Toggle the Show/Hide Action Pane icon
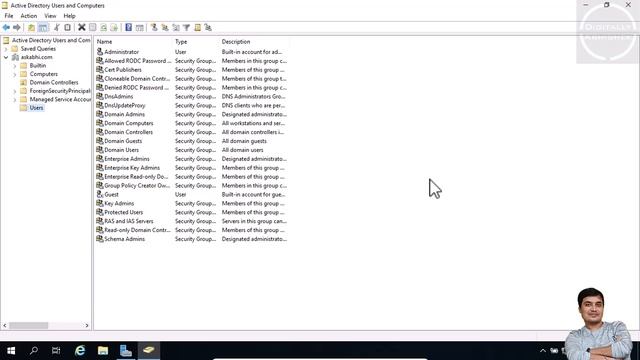640x360 pixels. point(140,27)
